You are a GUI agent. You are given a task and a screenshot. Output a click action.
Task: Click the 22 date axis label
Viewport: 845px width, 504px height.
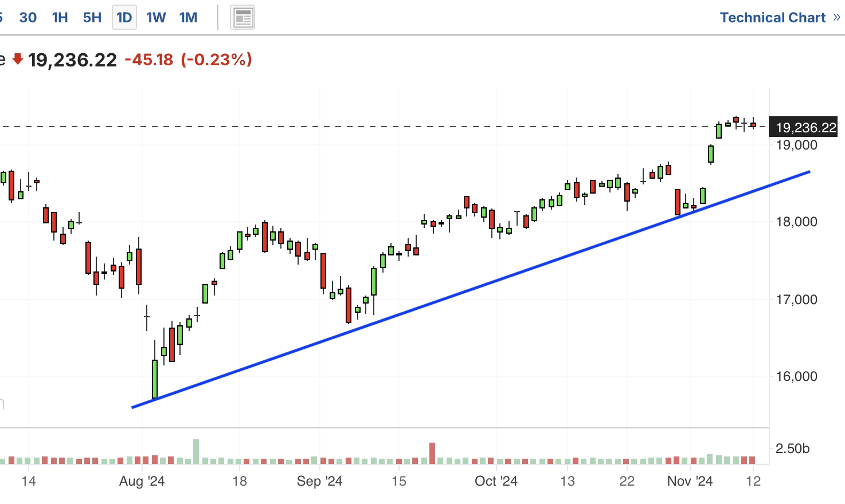pos(627,481)
